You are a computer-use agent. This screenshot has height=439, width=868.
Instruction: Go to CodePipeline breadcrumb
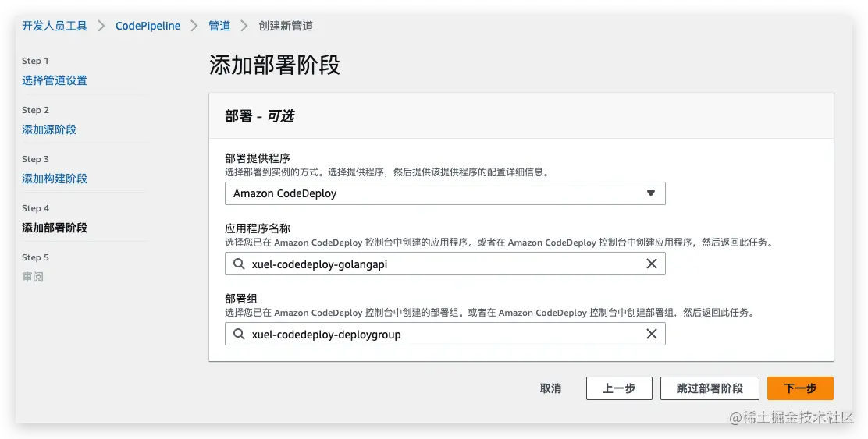point(148,26)
